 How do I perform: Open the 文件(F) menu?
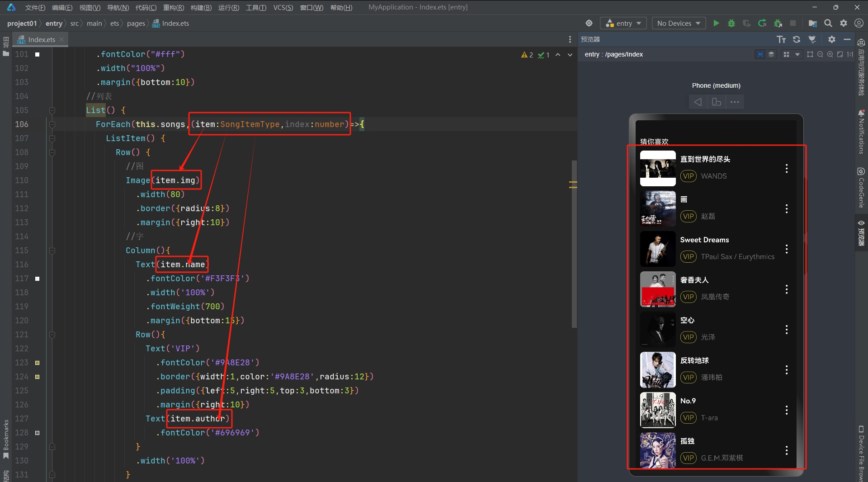pyautogui.click(x=35, y=7)
